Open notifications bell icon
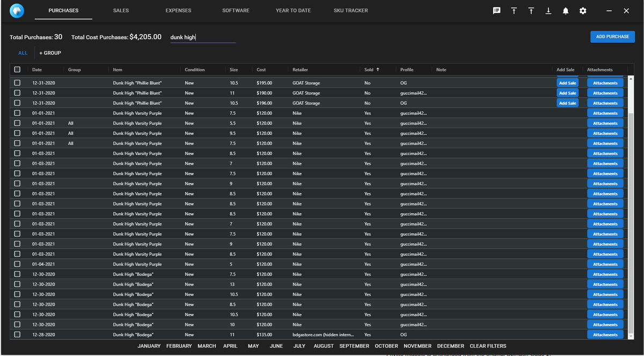644x356 pixels. pyautogui.click(x=566, y=11)
